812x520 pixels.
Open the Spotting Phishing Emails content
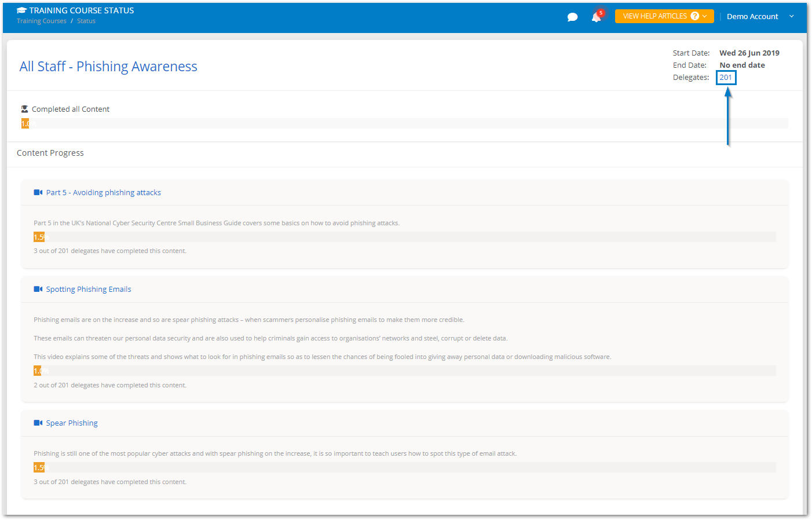(89, 289)
